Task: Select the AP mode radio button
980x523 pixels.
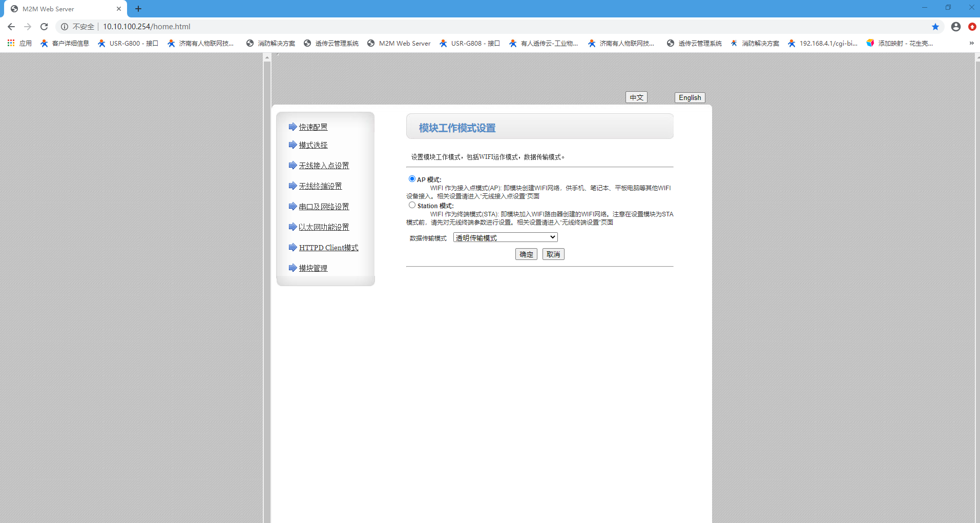Action: tap(412, 179)
